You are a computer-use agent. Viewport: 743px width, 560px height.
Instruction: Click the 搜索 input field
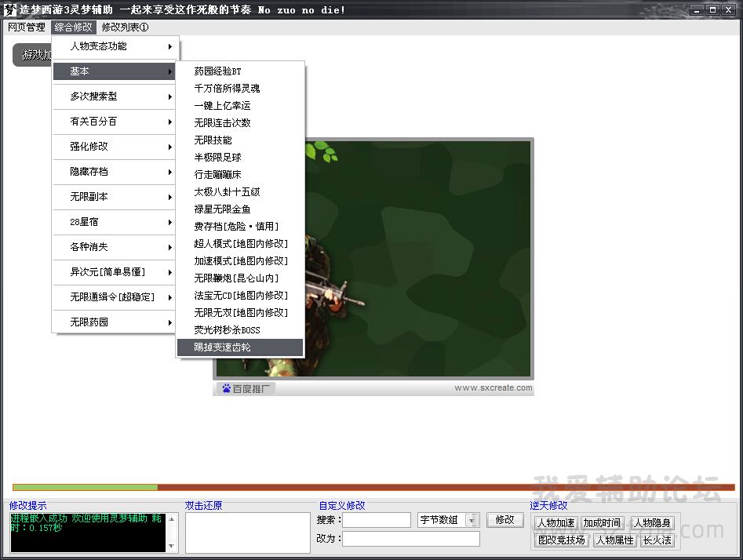click(x=376, y=520)
